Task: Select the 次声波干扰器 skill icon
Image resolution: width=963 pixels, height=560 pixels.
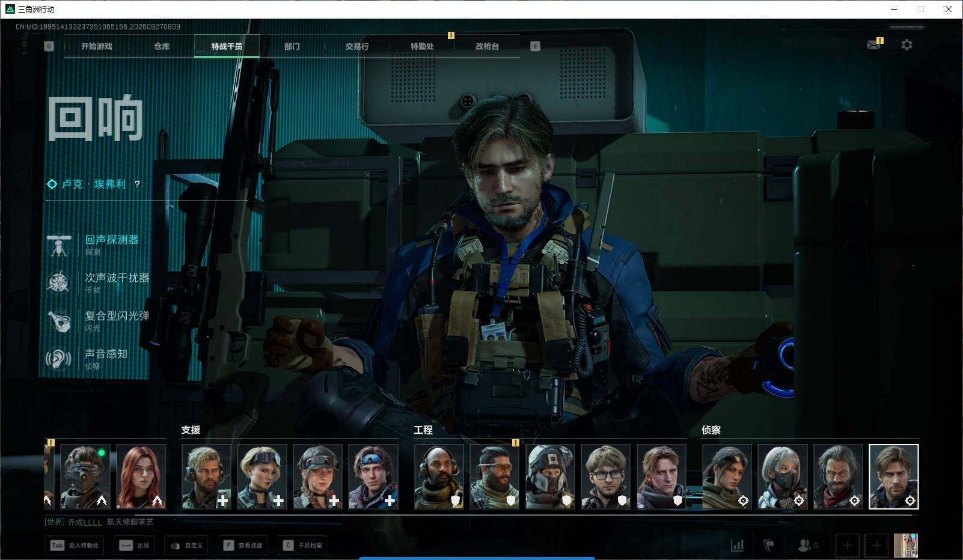Action: point(59,283)
